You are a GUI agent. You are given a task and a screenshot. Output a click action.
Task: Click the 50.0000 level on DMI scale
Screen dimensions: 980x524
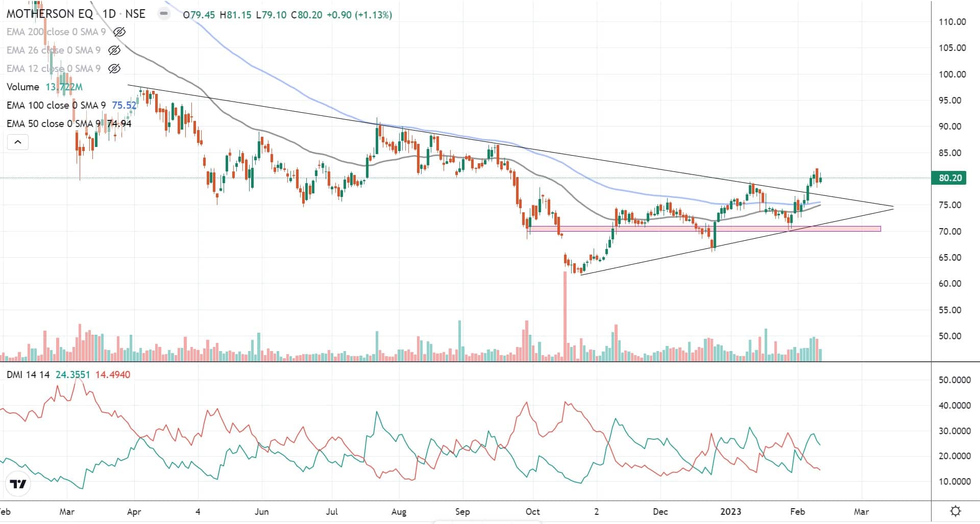[x=954, y=380]
